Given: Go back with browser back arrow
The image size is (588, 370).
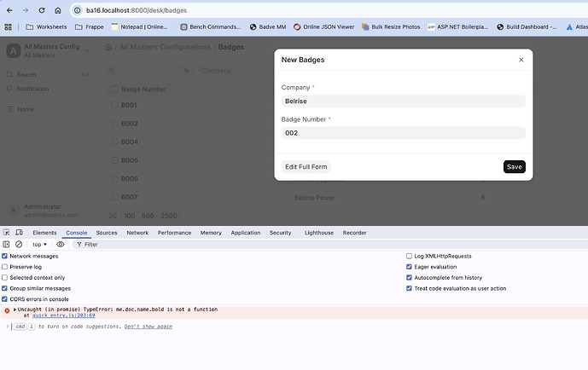Looking at the screenshot, I should (x=9, y=10).
